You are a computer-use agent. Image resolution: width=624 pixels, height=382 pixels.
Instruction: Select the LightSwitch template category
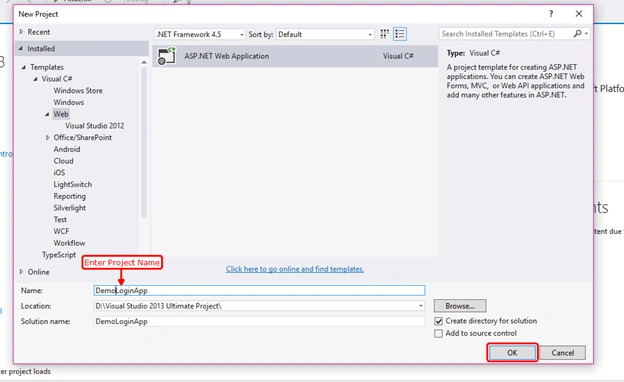point(72,184)
